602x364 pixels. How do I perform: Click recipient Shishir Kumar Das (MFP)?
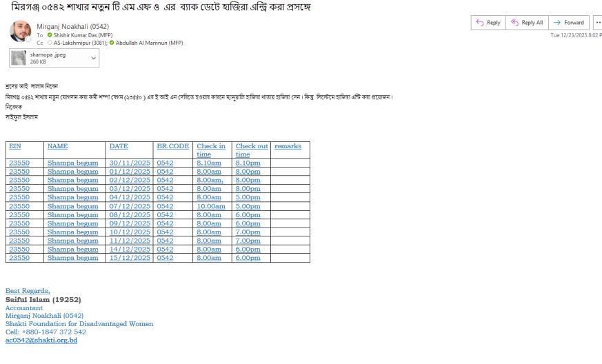coord(83,35)
